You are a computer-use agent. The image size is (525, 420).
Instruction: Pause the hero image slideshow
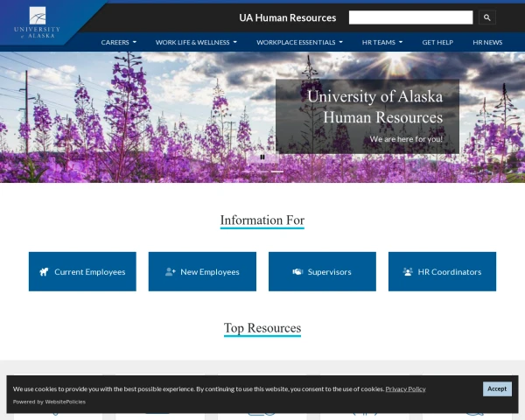coord(262,157)
